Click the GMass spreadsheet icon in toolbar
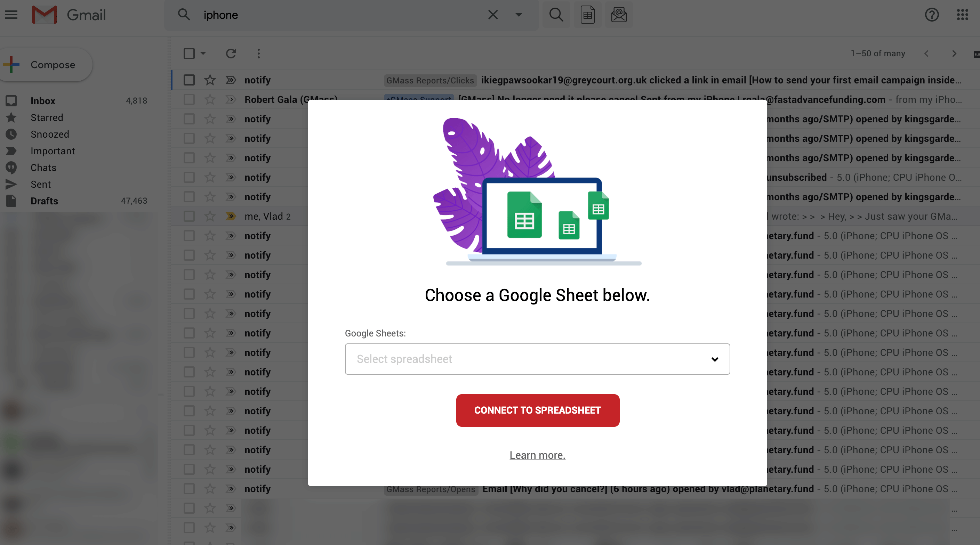Image resolution: width=980 pixels, height=545 pixels. click(587, 15)
